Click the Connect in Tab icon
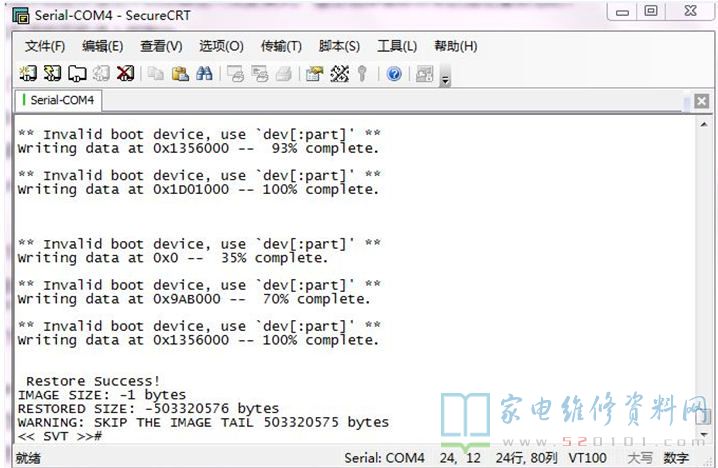The width and height of the screenshot is (718, 468). point(77,74)
